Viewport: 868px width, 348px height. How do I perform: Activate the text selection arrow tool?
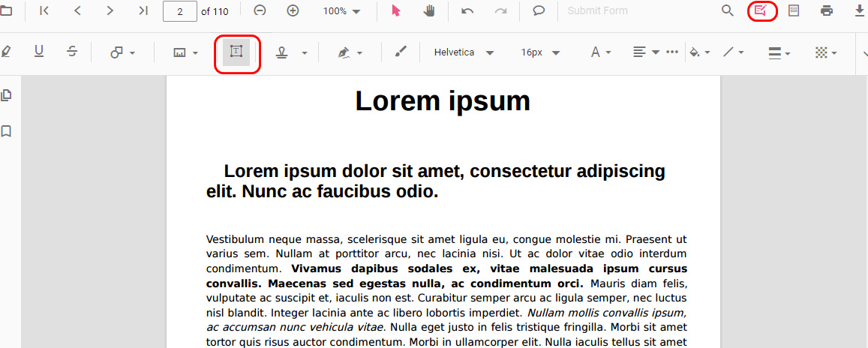click(x=396, y=11)
